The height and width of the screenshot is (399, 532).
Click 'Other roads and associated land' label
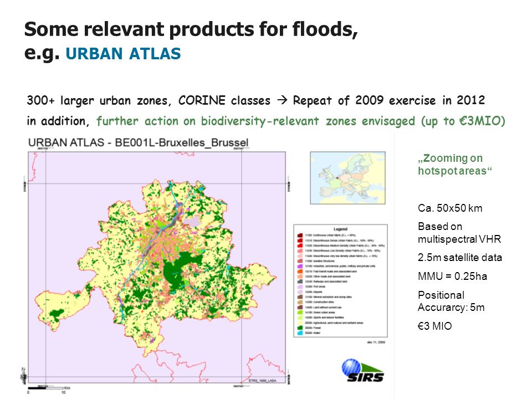click(x=328, y=277)
